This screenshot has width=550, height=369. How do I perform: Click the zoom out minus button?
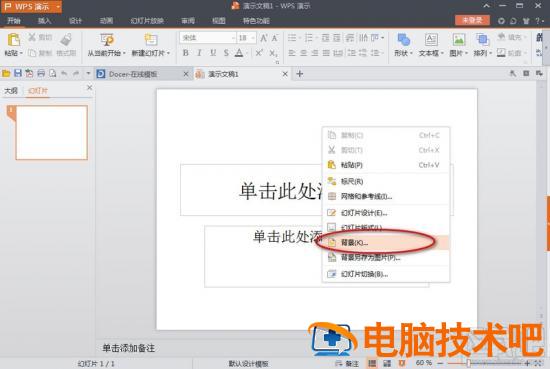[441, 363]
